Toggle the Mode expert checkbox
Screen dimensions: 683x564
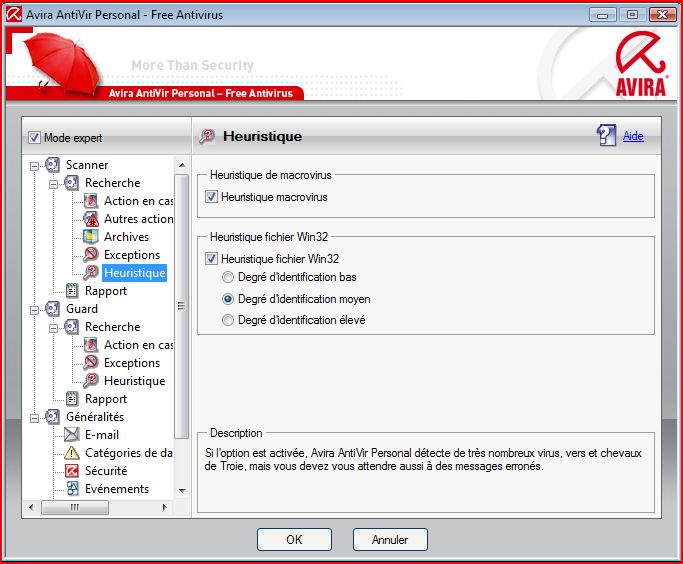click(x=34, y=138)
